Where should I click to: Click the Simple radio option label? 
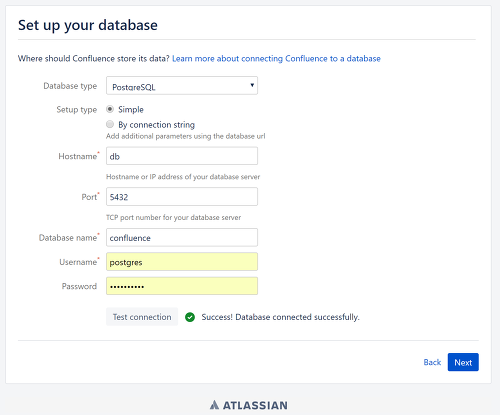pos(131,109)
